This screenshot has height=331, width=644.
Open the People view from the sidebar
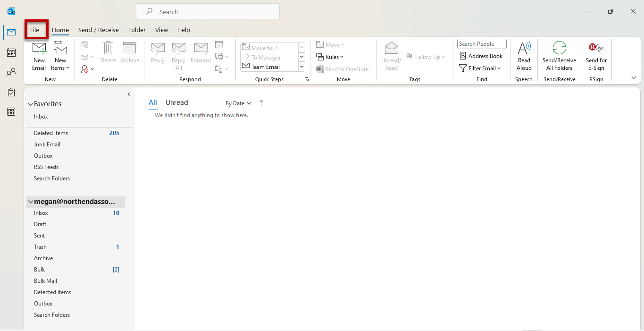[x=11, y=72]
